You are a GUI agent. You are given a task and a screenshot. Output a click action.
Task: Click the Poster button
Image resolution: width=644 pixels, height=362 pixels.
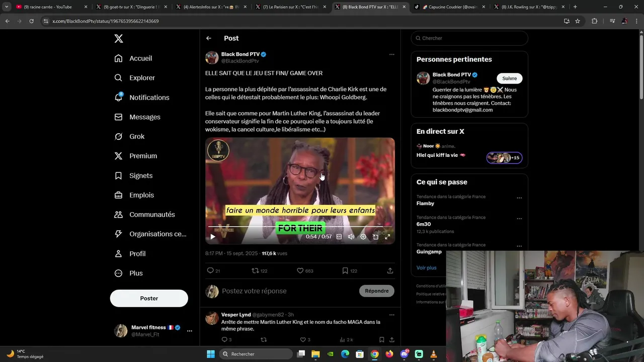click(149, 298)
